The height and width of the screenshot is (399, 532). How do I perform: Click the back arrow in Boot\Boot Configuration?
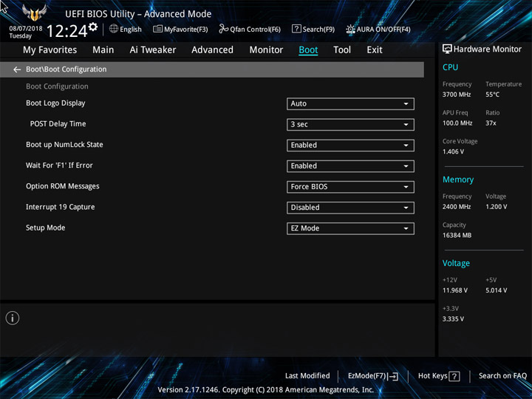[x=17, y=69]
